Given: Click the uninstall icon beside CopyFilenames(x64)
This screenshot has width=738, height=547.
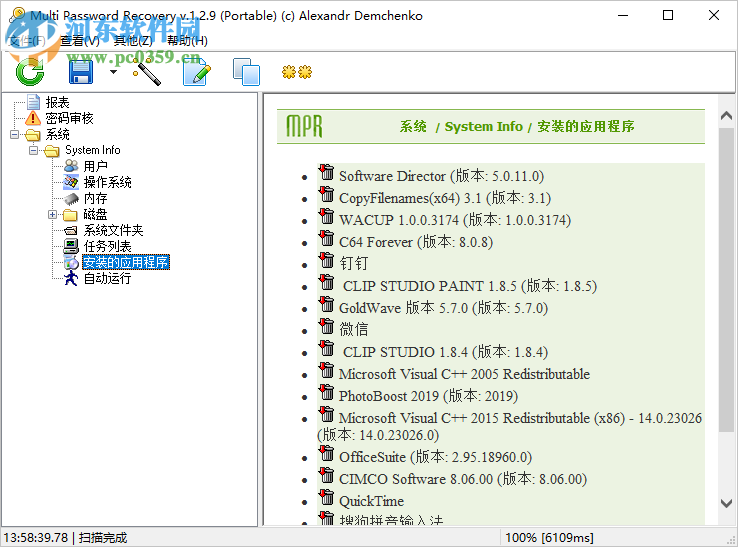Looking at the screenshot, I should pos(326,194).
